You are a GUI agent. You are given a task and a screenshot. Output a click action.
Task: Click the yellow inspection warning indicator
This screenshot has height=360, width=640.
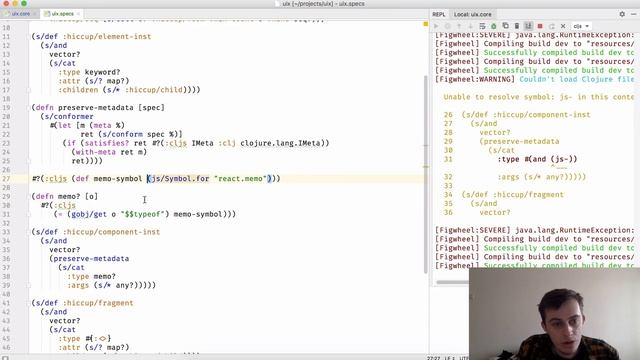coord(426,24)
